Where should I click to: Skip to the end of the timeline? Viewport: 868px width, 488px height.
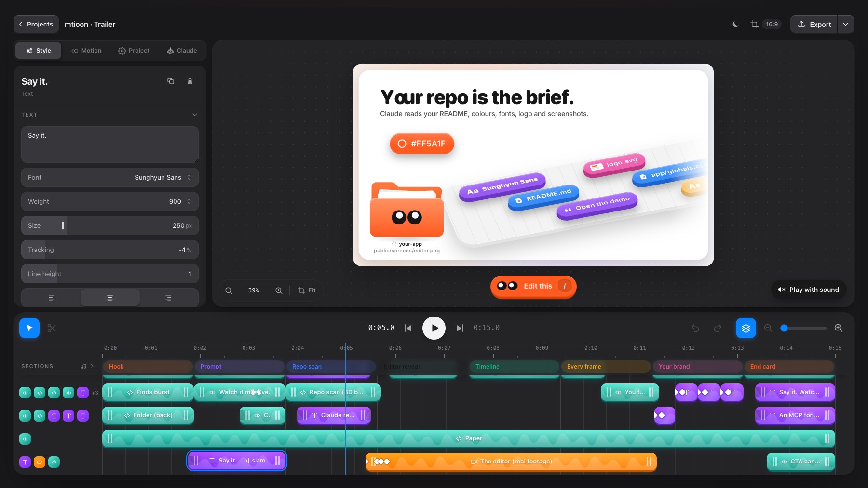pos(460,328)
